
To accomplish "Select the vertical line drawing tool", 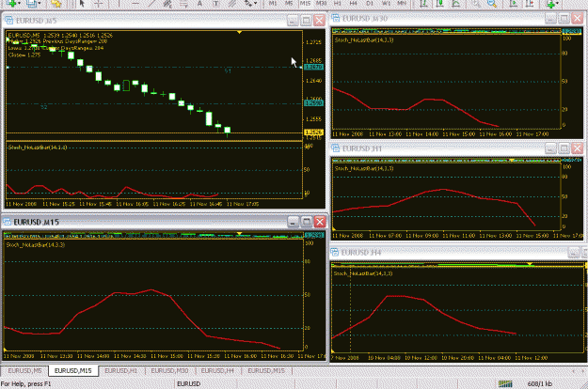I will (x=119, y=4).
